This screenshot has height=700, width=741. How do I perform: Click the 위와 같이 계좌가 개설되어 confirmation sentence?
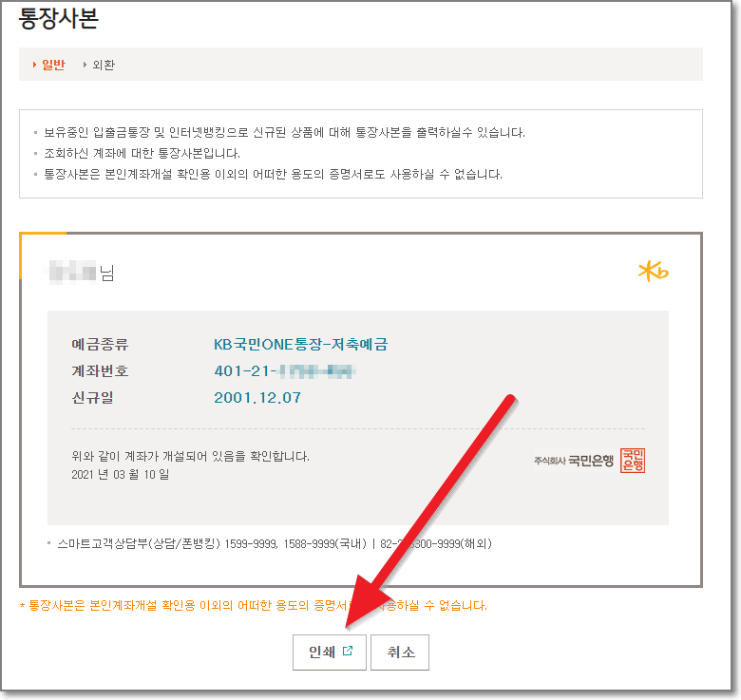pos(190,456)
